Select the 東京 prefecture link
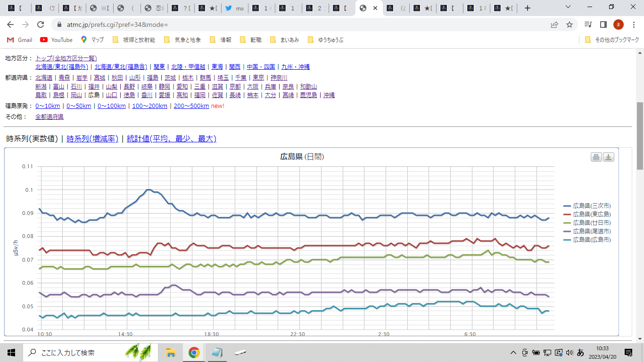644x362 pixels. click(x=258, y=78)
